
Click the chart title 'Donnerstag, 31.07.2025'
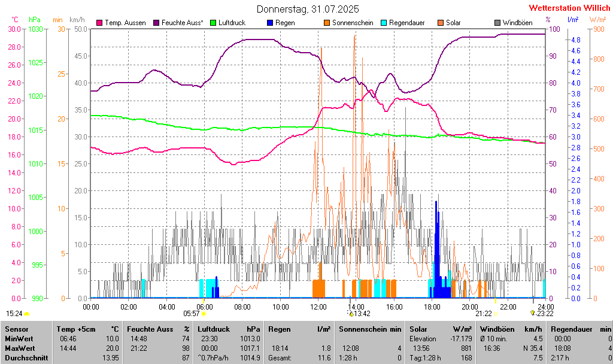tap(308, 9)
